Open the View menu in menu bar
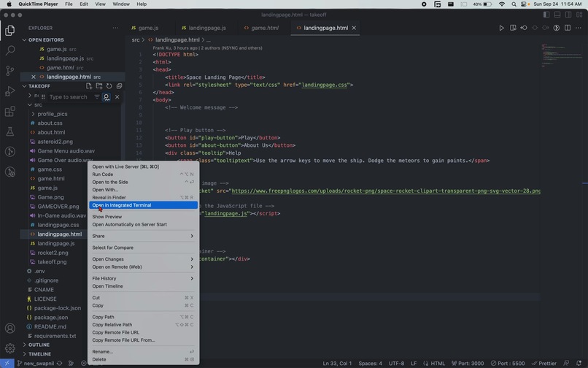This screenshot has height=368, width=588. 100,4
